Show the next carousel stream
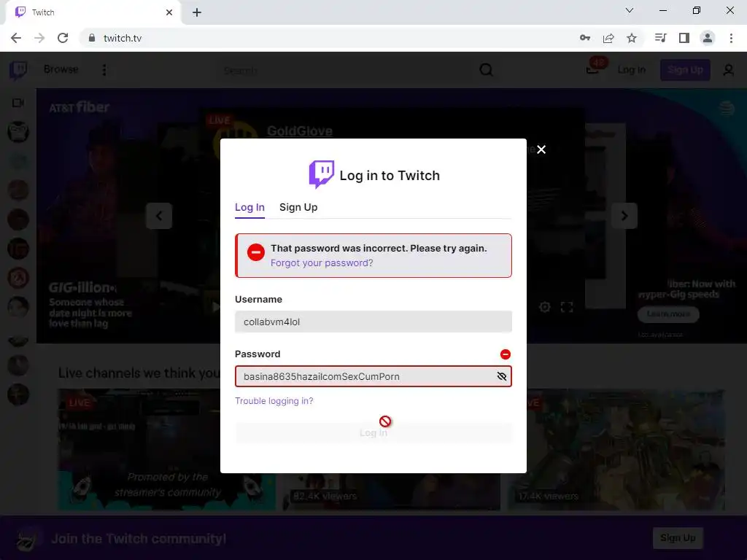 624,216
